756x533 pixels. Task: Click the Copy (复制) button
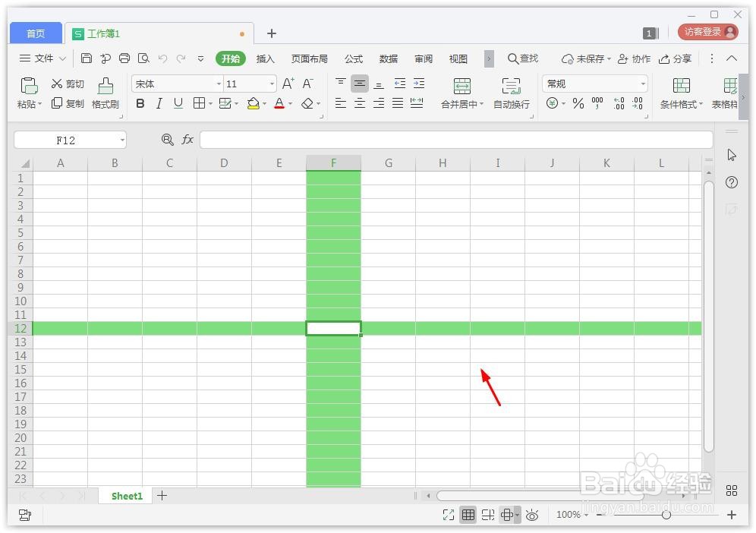point(68,103)
